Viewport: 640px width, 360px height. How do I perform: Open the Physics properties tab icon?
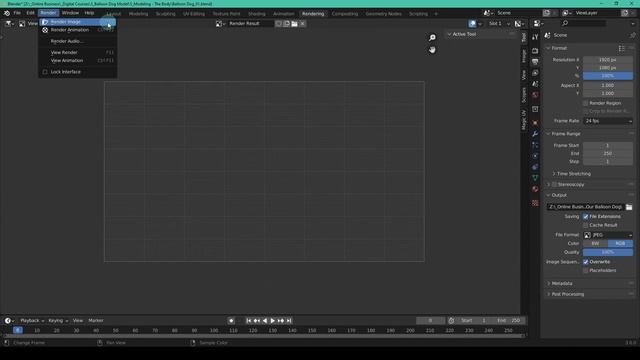[535, 156]
